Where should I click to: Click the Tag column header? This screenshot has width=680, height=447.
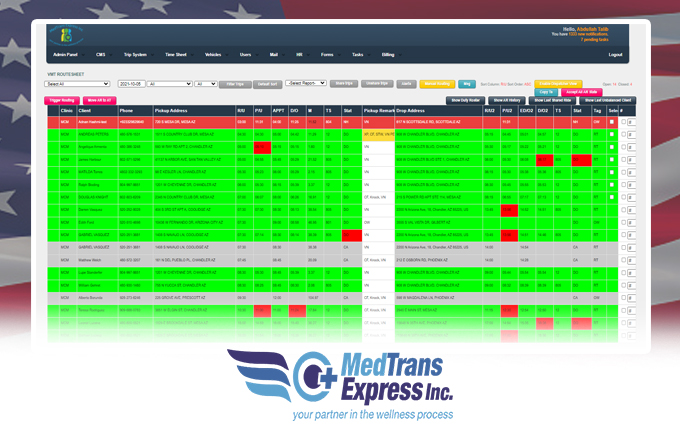click(597, 111)
